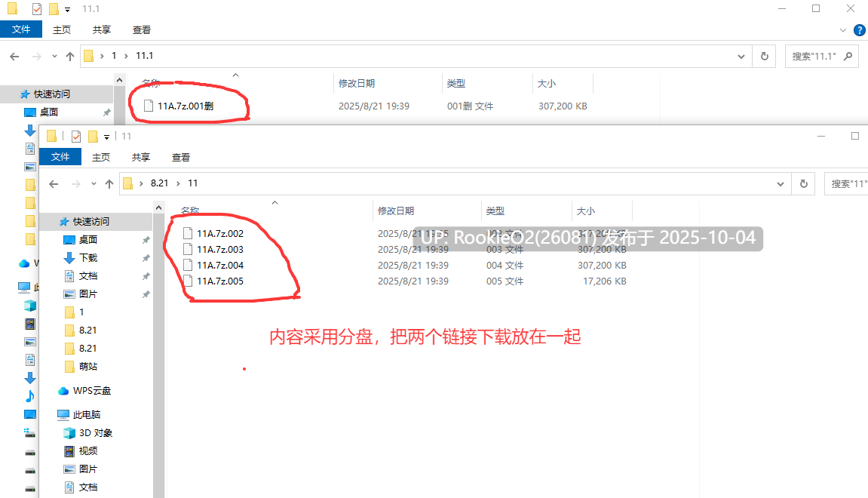This screenshot has height=498, width=868.
Task: Open 3D 对象 in sidebar
Action: pyautogui.click(x=96, y=433)
